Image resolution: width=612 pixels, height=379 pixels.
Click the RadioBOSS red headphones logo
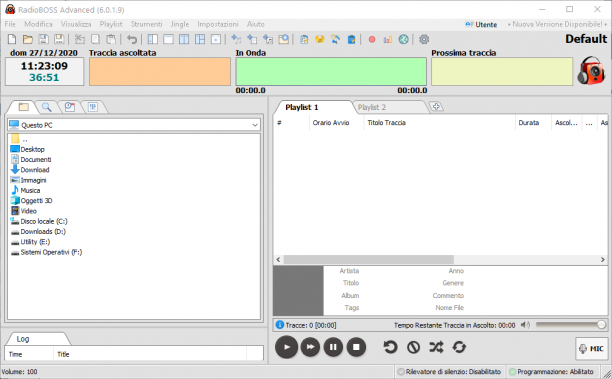point(591,71)
